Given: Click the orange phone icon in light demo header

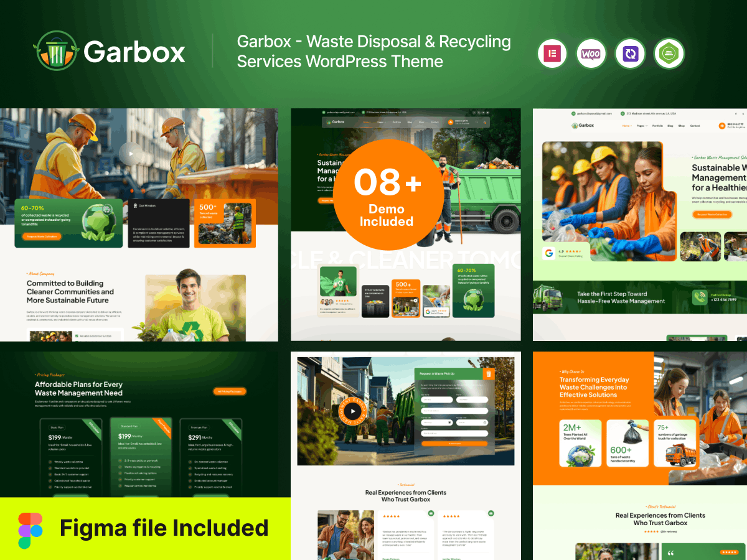Looking at the screenshot, I should pos(721,125).
